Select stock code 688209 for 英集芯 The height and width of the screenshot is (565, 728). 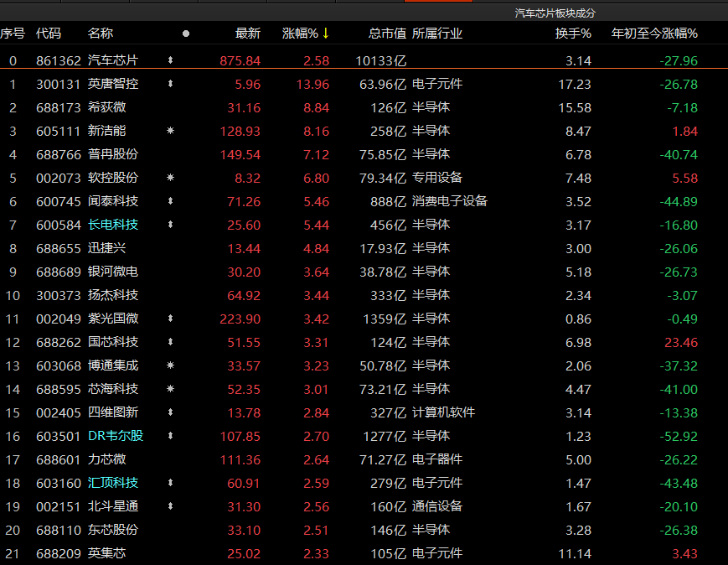point(59,553)
